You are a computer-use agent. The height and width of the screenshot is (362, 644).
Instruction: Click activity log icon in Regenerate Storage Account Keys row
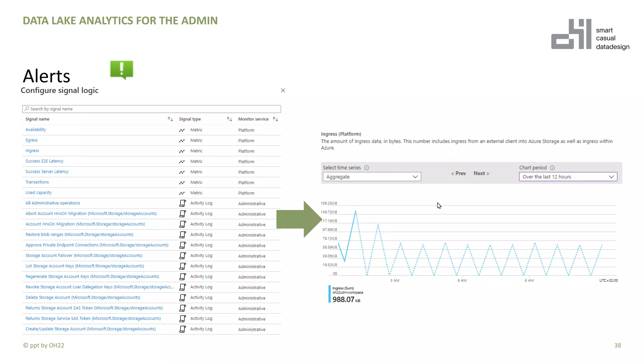[x=182, y=277]
